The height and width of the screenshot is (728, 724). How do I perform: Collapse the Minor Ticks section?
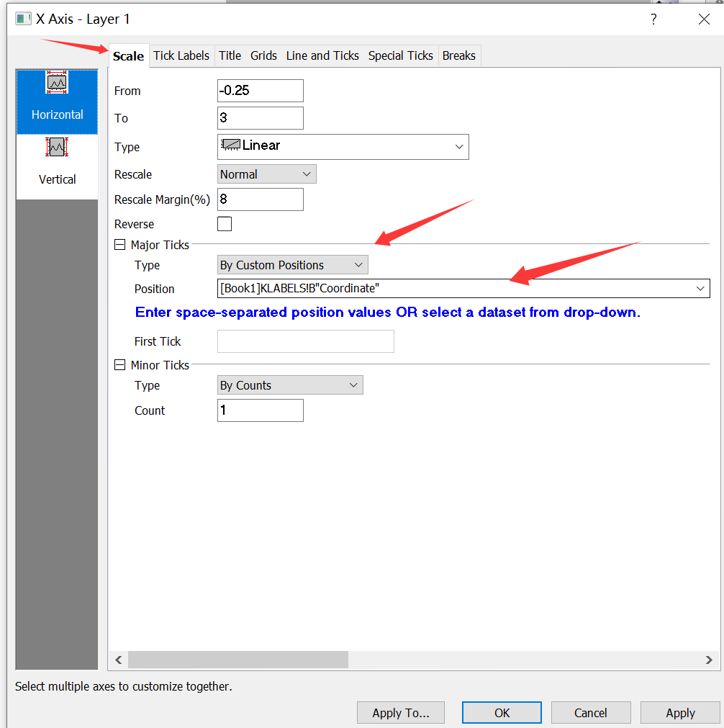(120, 365)
